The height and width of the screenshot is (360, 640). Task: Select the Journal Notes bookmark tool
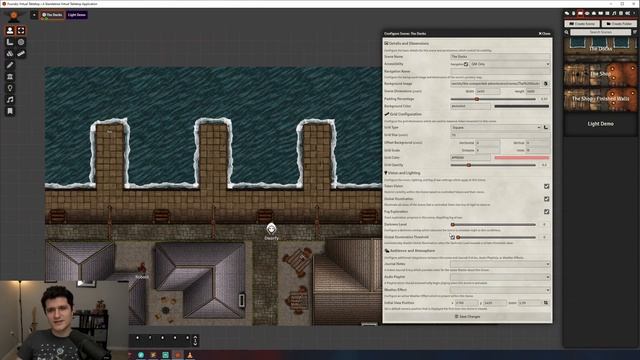[10, 111]
